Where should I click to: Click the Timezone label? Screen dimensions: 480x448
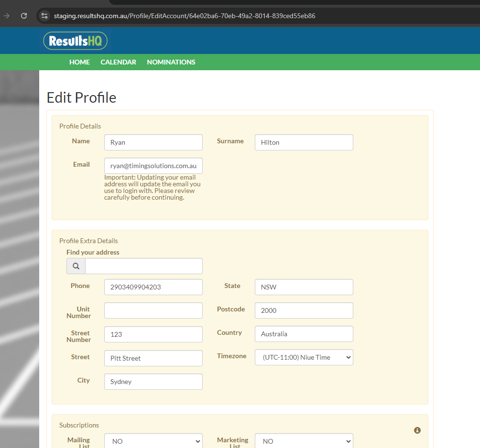231,356
